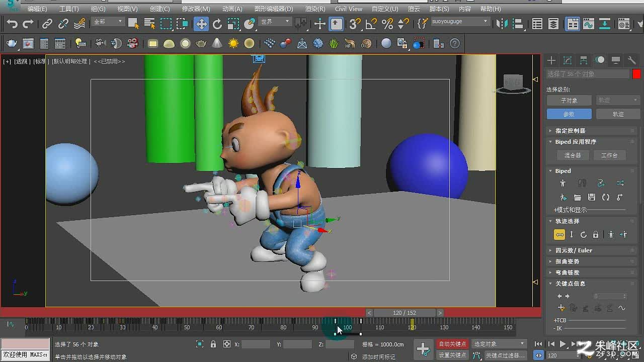Screen dimensions: 644x362
Task: Open the 渲染(R) menu
Action: (x=315, y=9)
